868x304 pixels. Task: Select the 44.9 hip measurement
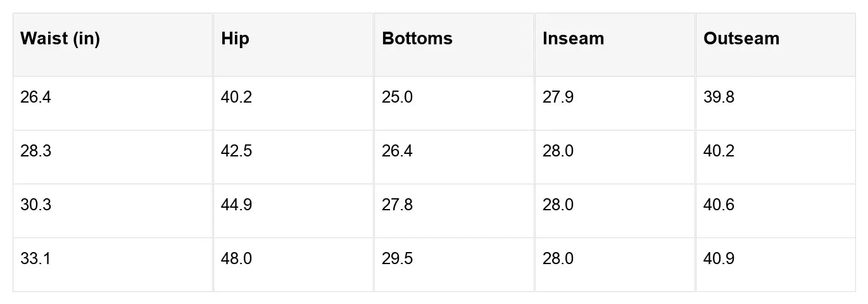(x=237, y=206)
